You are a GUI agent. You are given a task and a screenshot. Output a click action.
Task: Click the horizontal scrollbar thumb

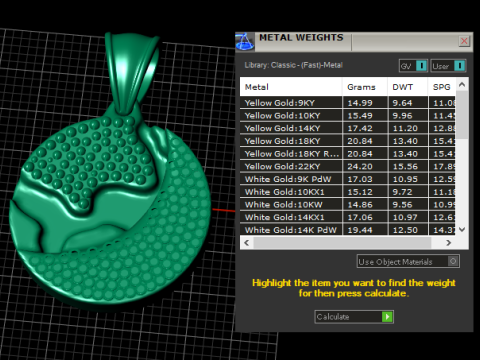tap(342, 243)
